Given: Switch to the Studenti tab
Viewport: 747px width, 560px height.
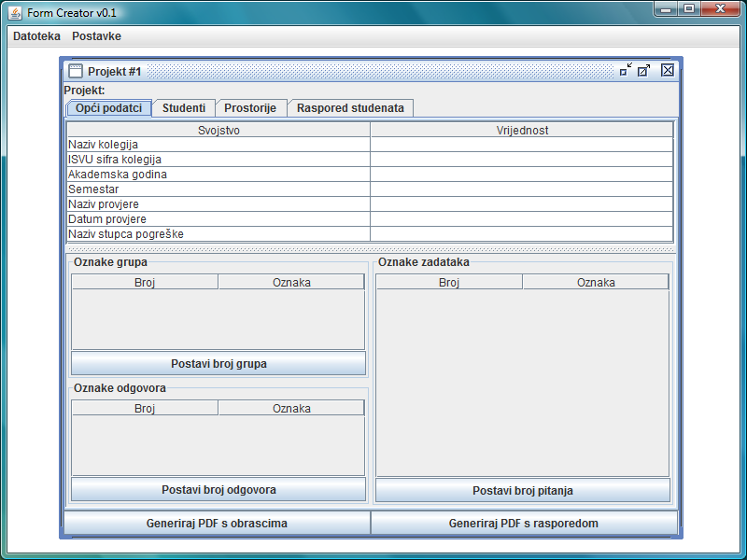Looking at the screenshot, I should [x=184, y=108].
